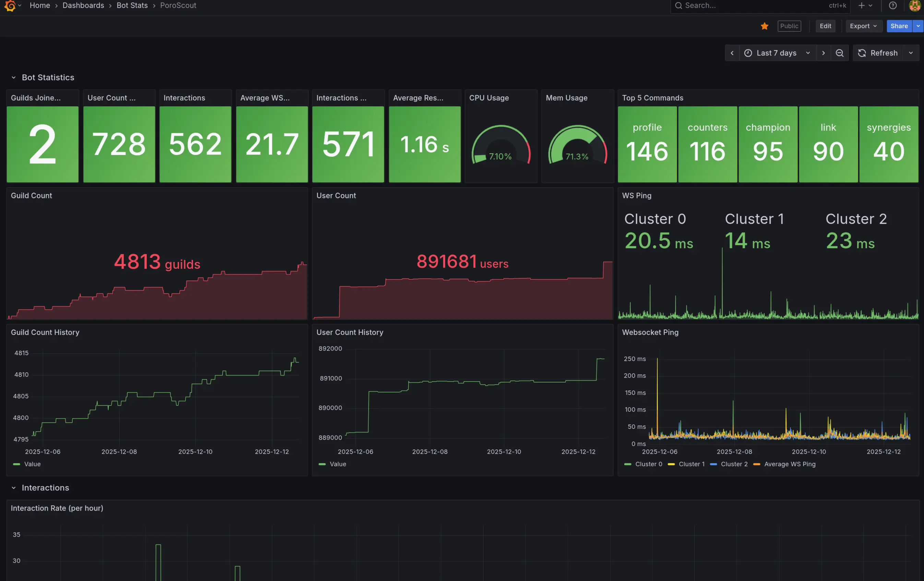Click the dashboard search field
Viewport: 924px width, 581px height.
click(748, 5)
